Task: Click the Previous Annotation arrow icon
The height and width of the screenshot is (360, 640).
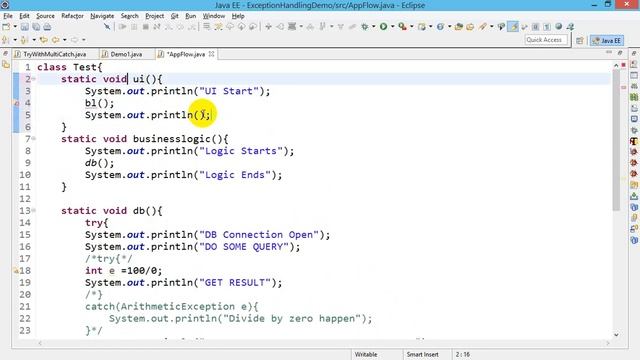Action: [24, 40]
